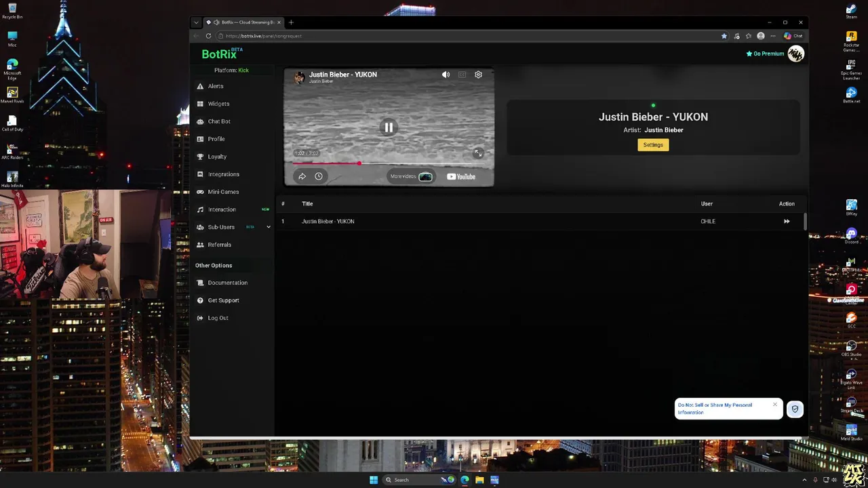Open Edge from the taskbar
The height and width of the screenshot is (488, 868).
(x=465, y=480)
